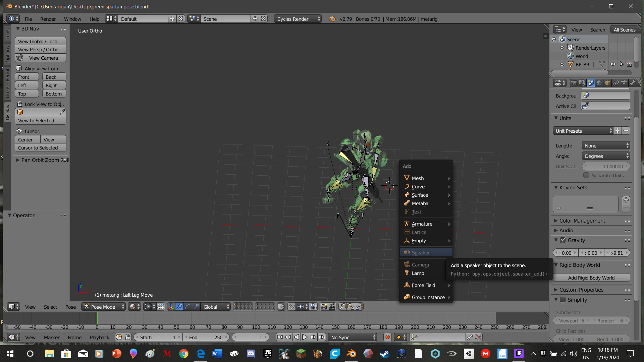Open the Angle Degrees dropdown
The width and height of the screenshot is (644, 362).
coord(606,156)
